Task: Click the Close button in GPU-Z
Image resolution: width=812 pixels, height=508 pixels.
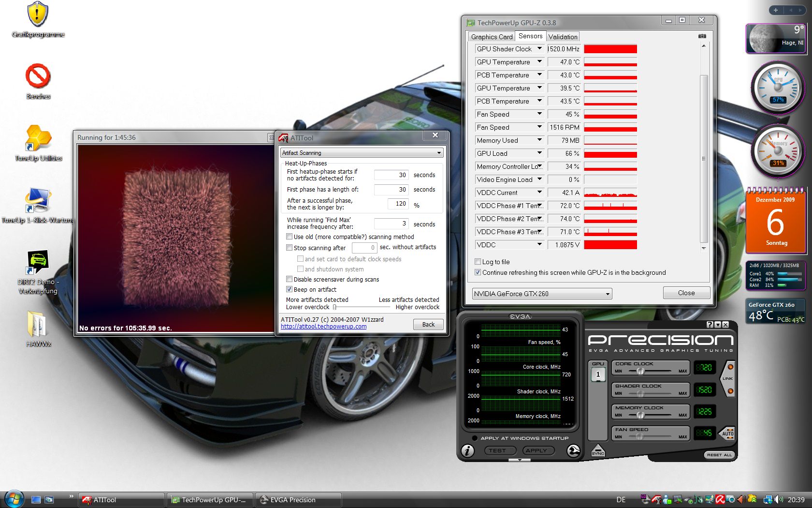Action: coord(686,293)
